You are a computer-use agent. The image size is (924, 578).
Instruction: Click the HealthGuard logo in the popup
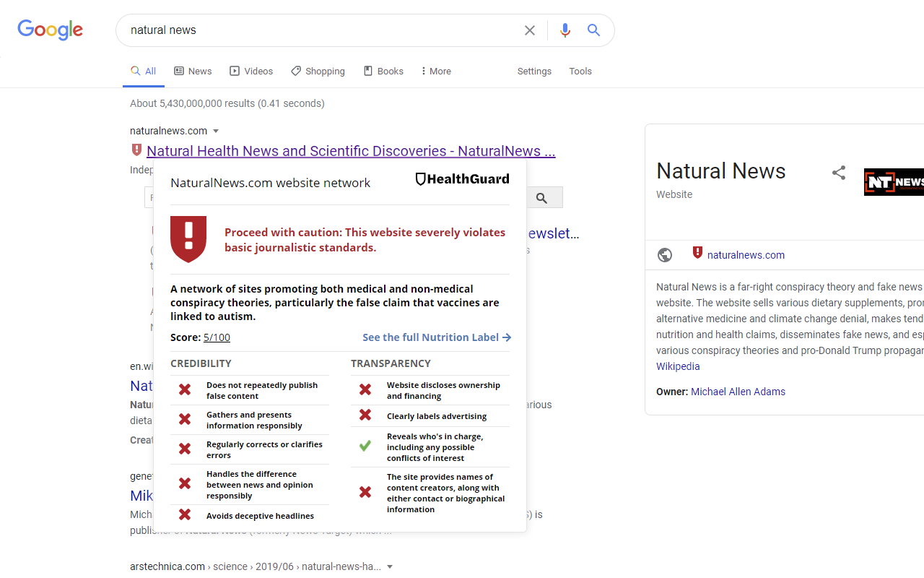pyautogui.click(x=461, y=178)
